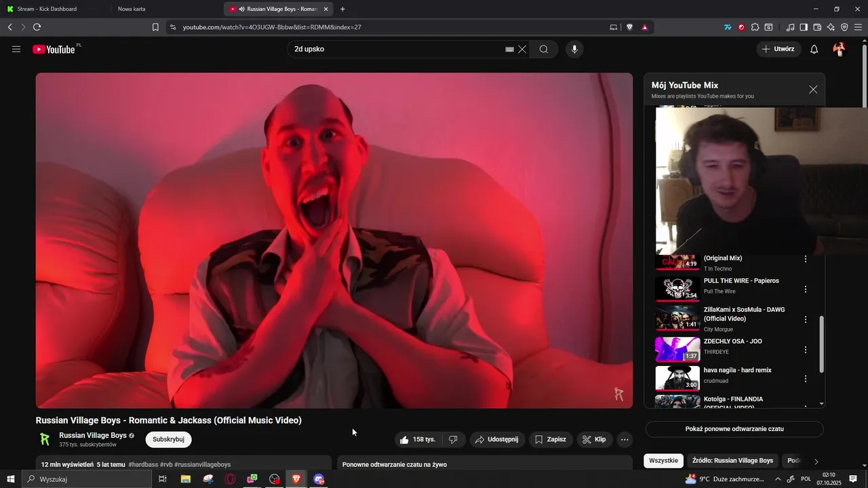Open Windows Start menu
This screenshot has width=868, height=488.
coord(10,479)
